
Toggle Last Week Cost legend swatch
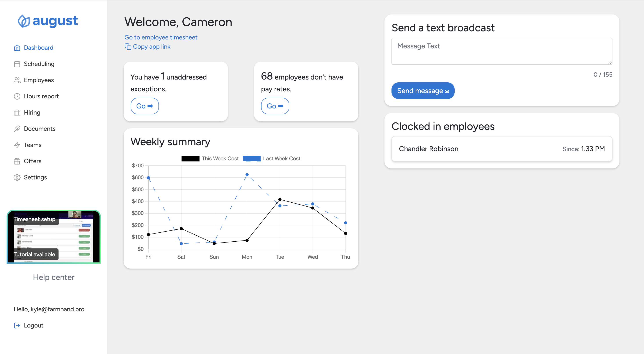click(252, 159)
